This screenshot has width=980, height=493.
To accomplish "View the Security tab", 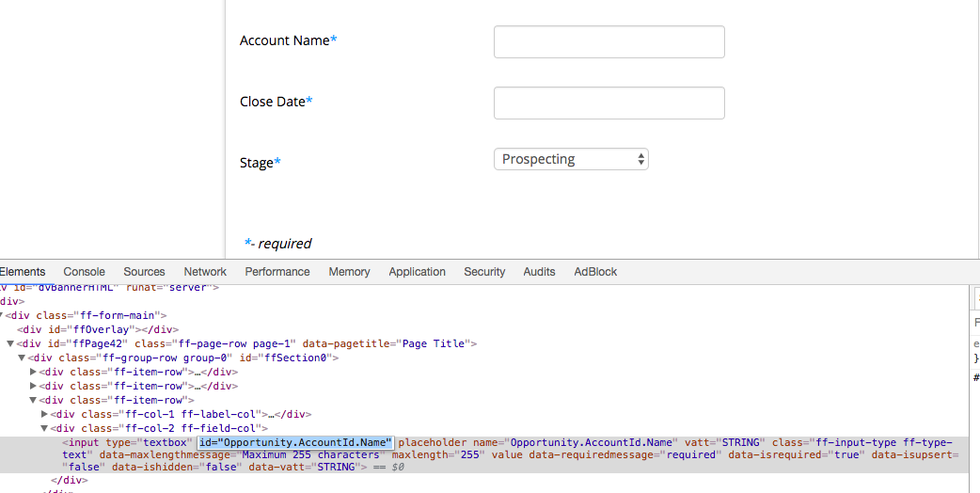I will 484,272.
